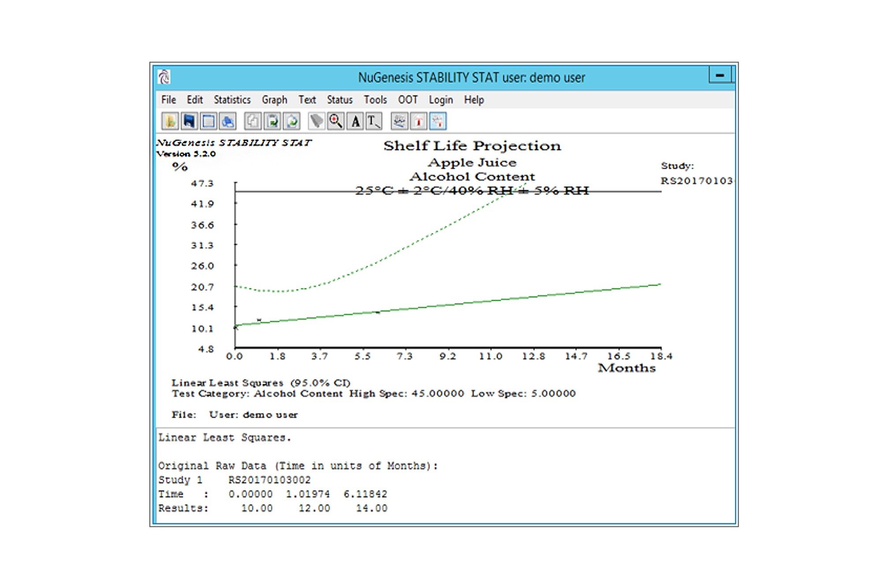Open the Help menu

[x=474, y=100]
